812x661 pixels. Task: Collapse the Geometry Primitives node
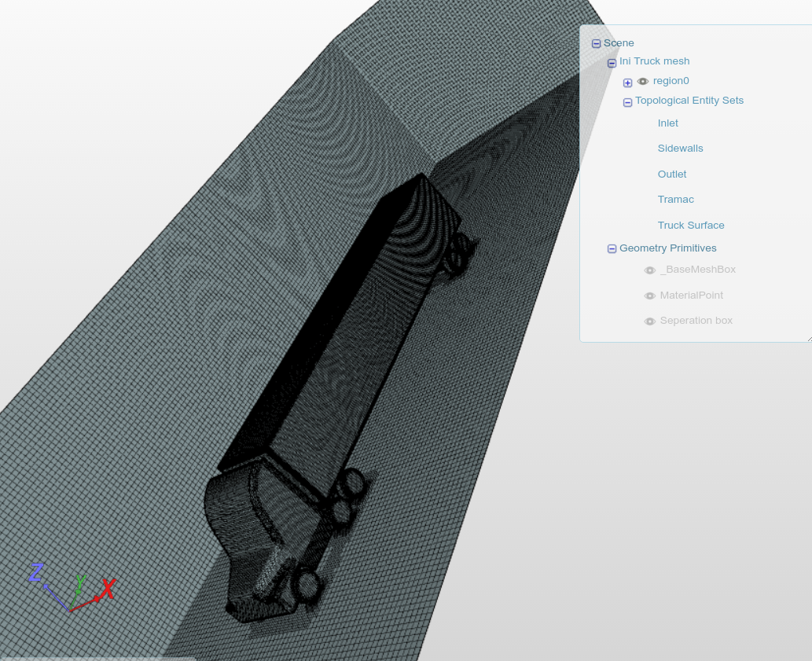pyautogui.click(x=612, y=248)
